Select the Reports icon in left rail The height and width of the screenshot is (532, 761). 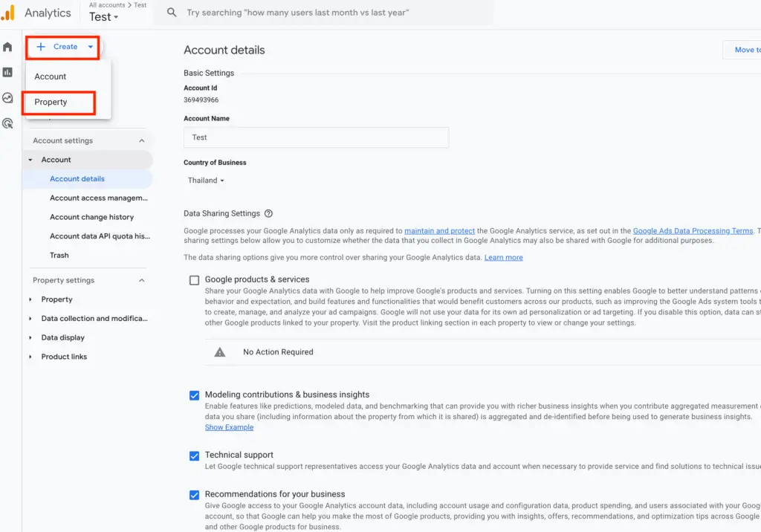click(7, 72)
